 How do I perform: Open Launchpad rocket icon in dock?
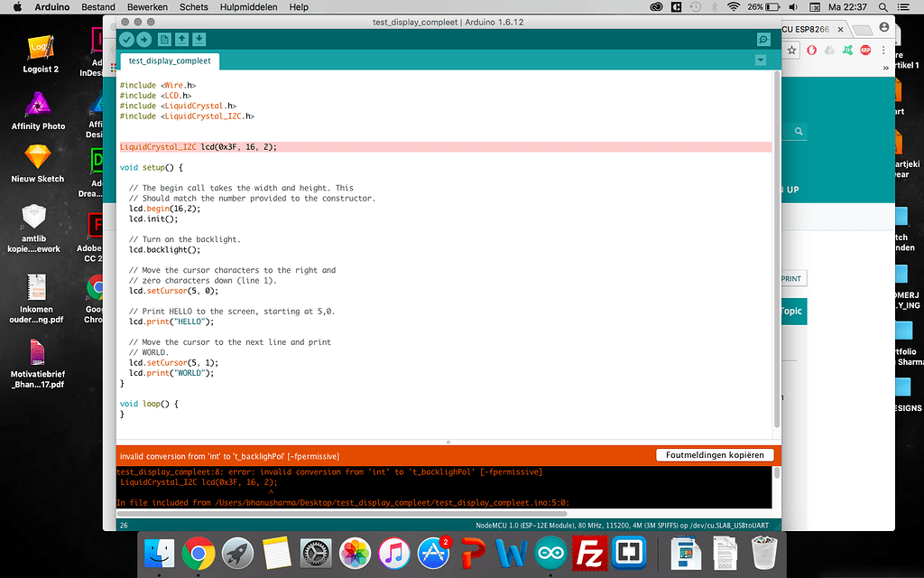(x=237, y=554)
